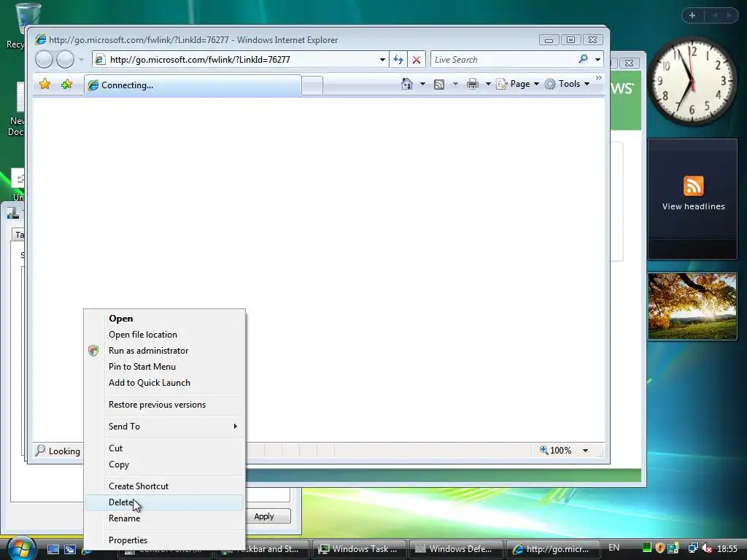Image resolution: width=747 pixels, height=560 pixels.
Task: Show more toolbar commands chevron
Action: tap(599, 77)
